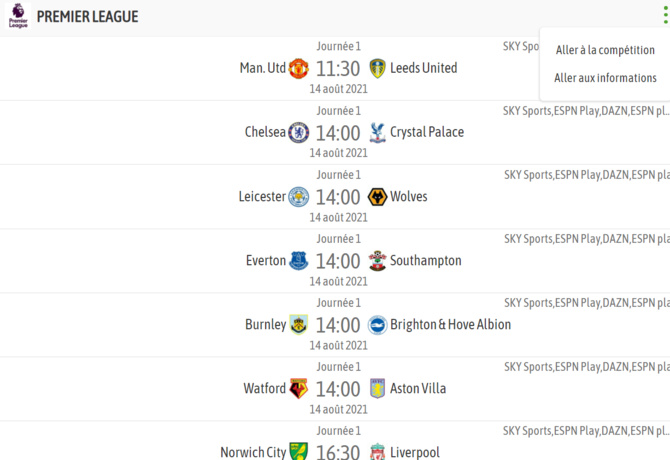Click the Premier League logo icon
Screen dimensions: 670x460
[18, 17]
